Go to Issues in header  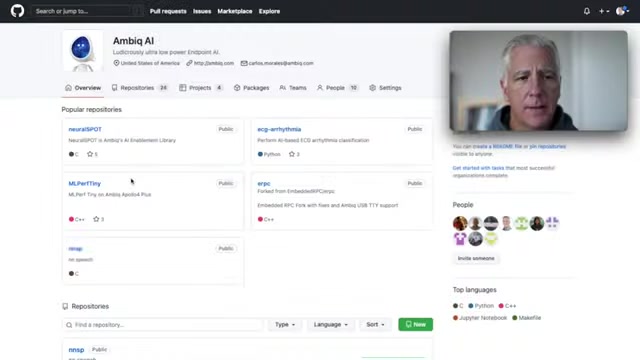[x=202, y=11]
